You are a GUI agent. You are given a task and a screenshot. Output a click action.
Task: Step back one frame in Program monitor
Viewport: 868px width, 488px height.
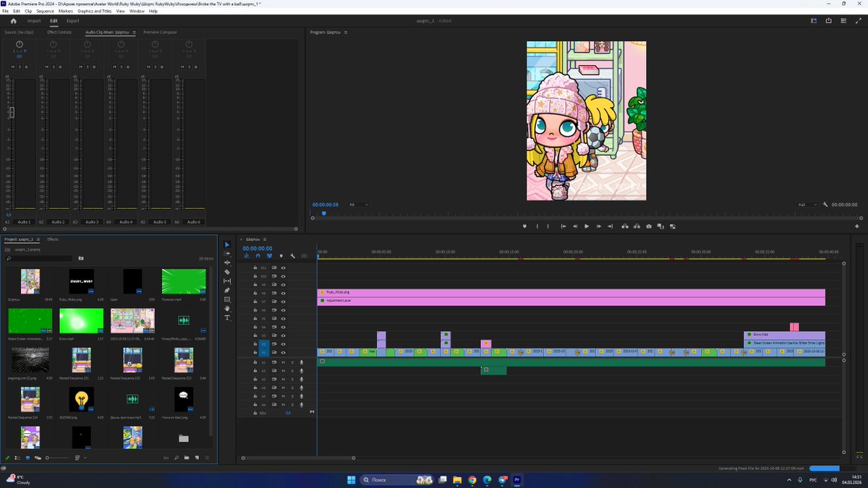coord(575,226)
